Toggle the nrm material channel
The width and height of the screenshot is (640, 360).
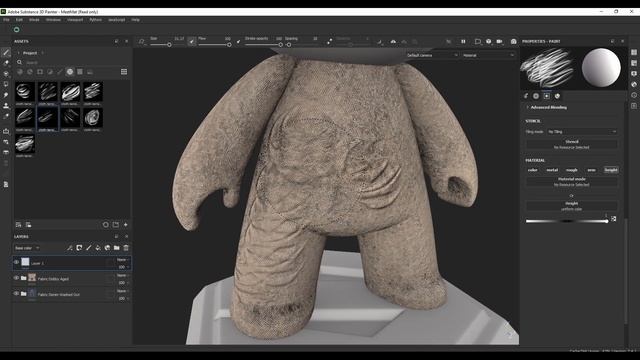pos(591,170)
